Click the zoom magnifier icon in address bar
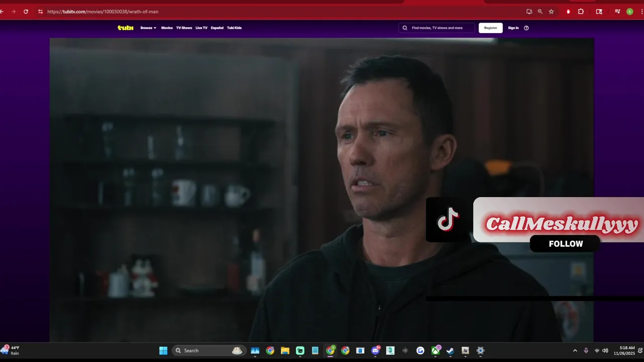644x362 pixels. [540, 12]
